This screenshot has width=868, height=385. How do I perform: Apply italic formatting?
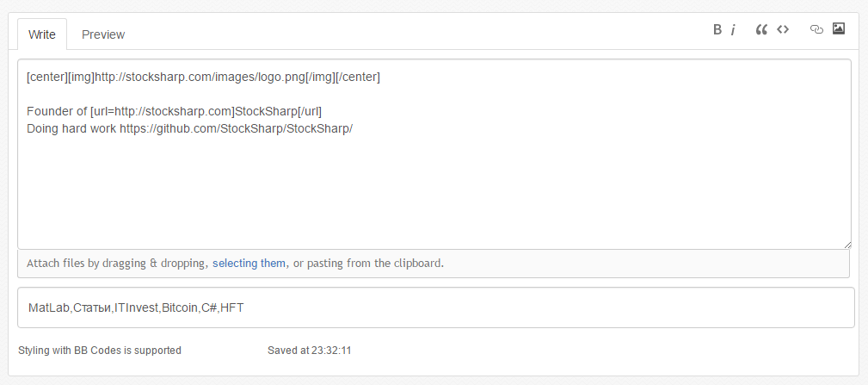tap(733, 29)
